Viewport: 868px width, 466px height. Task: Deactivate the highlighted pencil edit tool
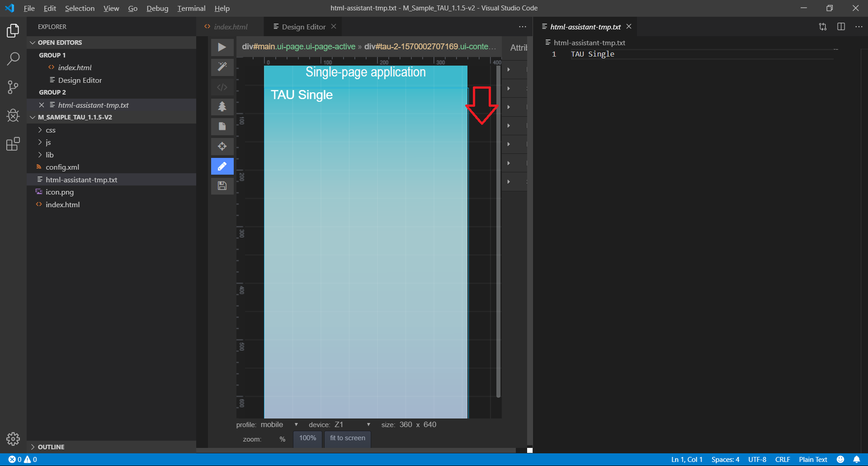click(x=222, y=166)
